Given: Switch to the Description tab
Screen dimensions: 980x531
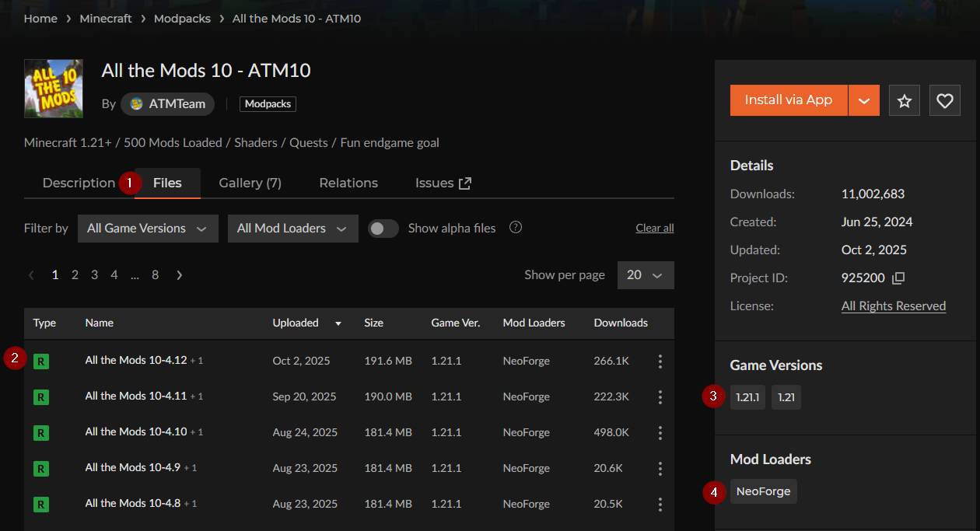Looking at the screenshot, I should point(79,183).
